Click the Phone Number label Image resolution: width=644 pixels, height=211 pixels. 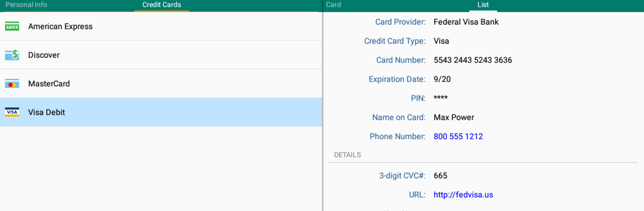397,136
